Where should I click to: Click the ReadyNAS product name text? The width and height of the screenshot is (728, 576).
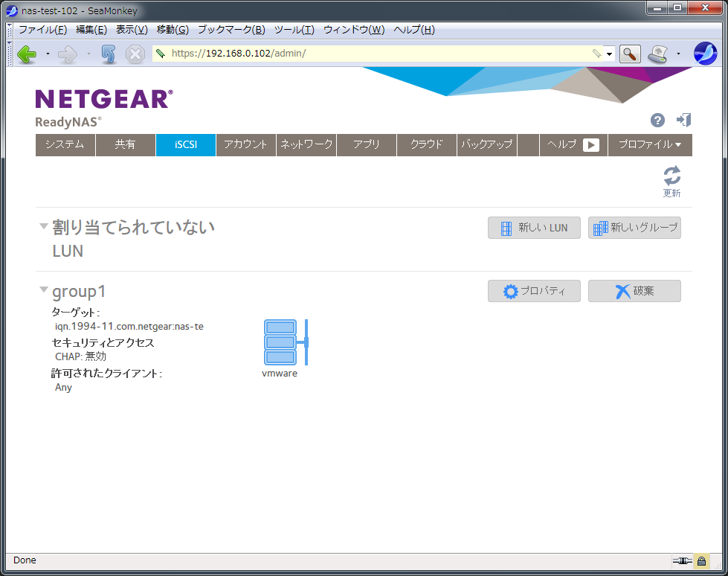[68, 122]
